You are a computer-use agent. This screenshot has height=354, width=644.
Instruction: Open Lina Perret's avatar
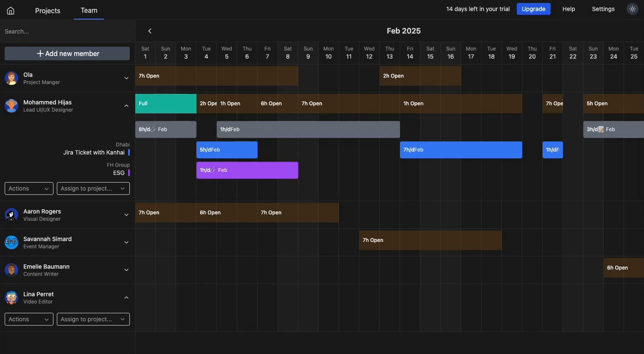click(x=11, y=298)
